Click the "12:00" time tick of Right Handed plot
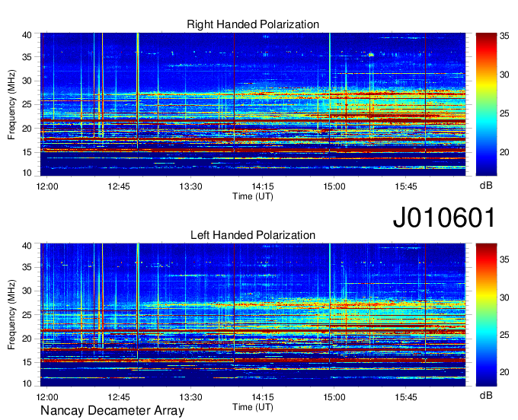Viewport: 518px width, 420px height. 47,186
